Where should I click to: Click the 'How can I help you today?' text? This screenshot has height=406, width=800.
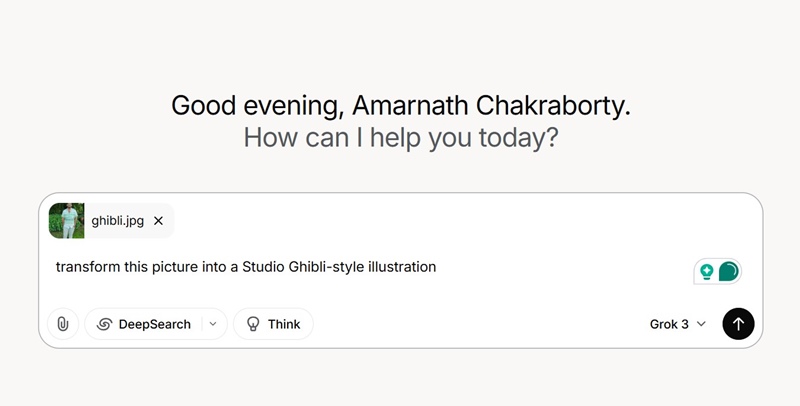[401, 138]
